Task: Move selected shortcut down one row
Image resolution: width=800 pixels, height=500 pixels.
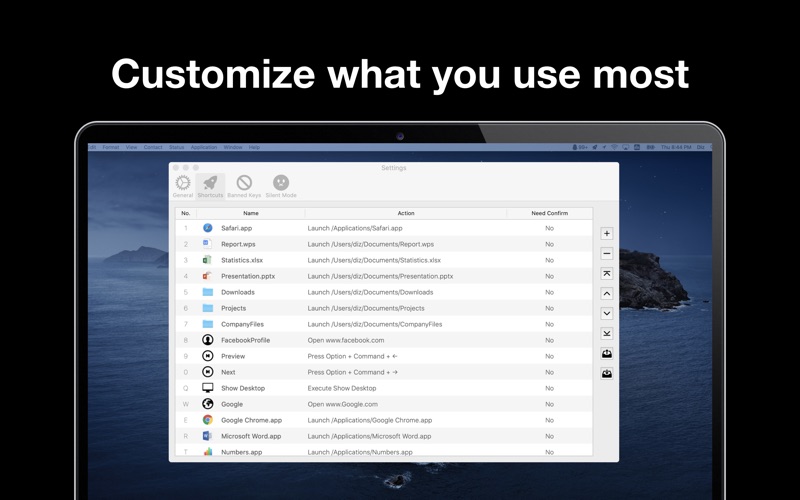Action: (x=607, y=313)
